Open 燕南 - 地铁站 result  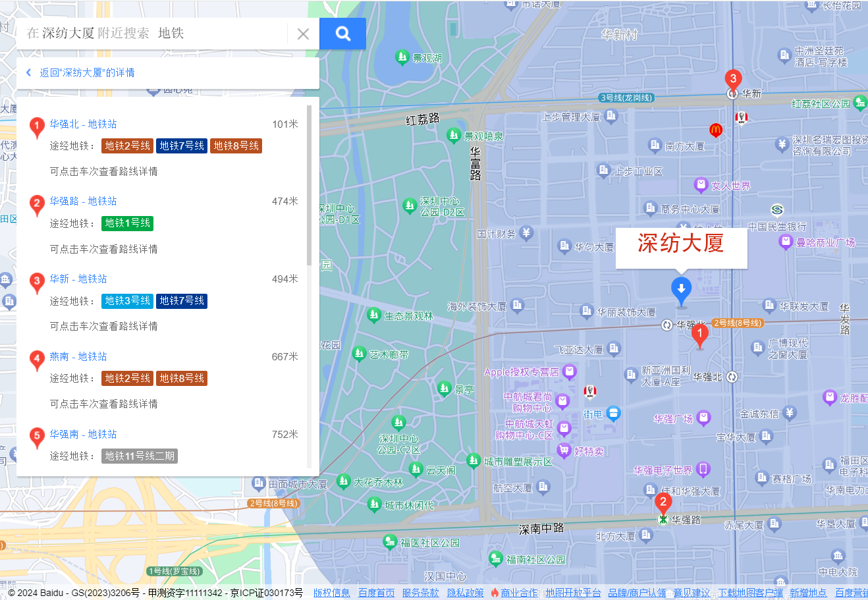point(78,356)
